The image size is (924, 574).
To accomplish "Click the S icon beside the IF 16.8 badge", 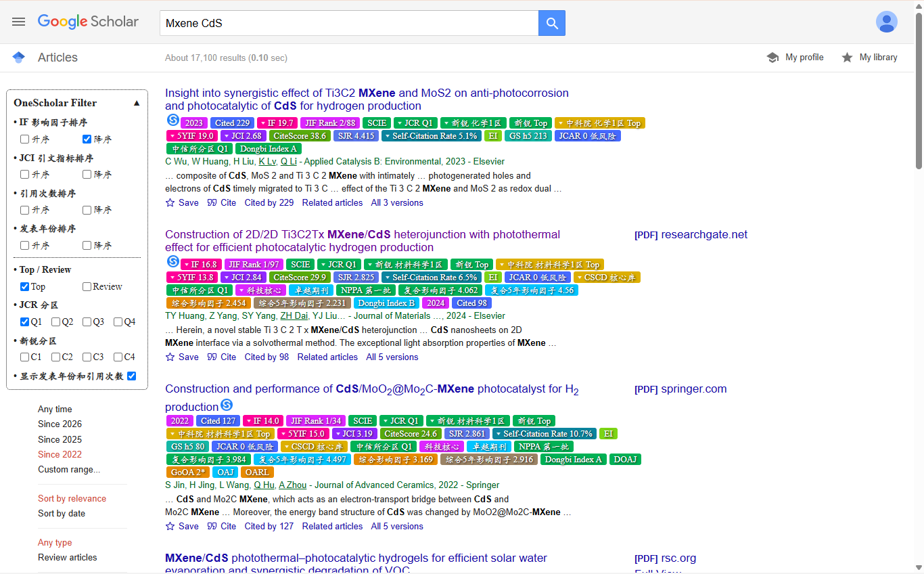I will click(x=172, y=261).
